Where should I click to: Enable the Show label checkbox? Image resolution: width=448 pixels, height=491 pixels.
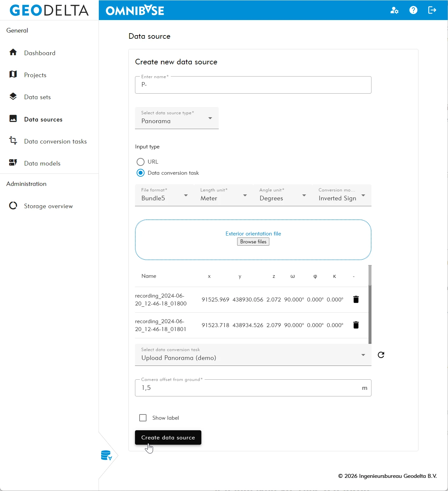(x=143, y=418)
